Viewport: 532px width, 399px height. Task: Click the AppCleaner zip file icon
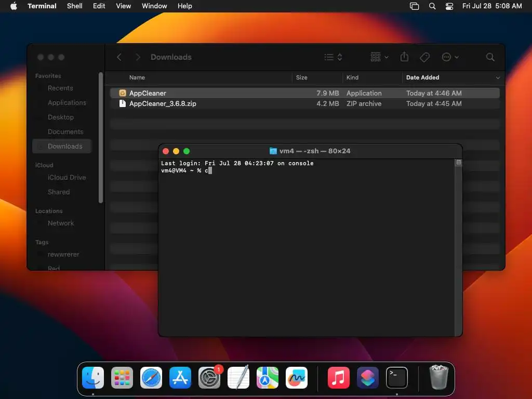click(123, 103)
